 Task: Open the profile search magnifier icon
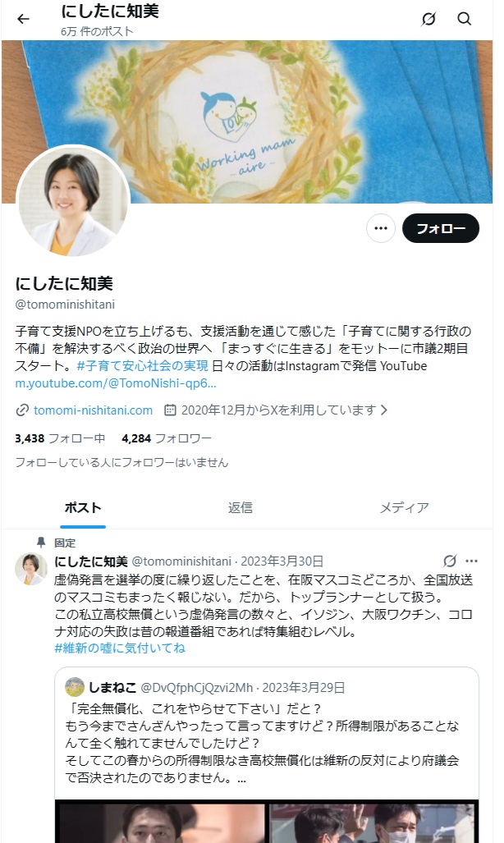pyautogui.click(x=465, y=20)
